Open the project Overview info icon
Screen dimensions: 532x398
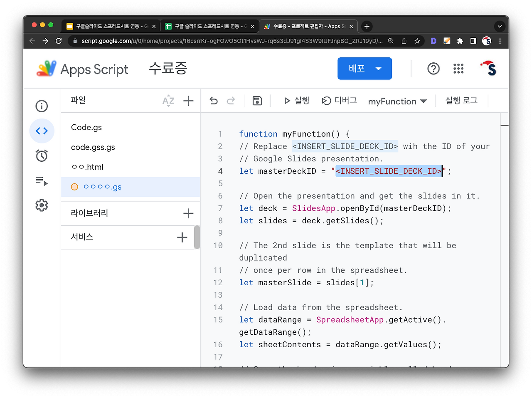(x=42, y=106)
